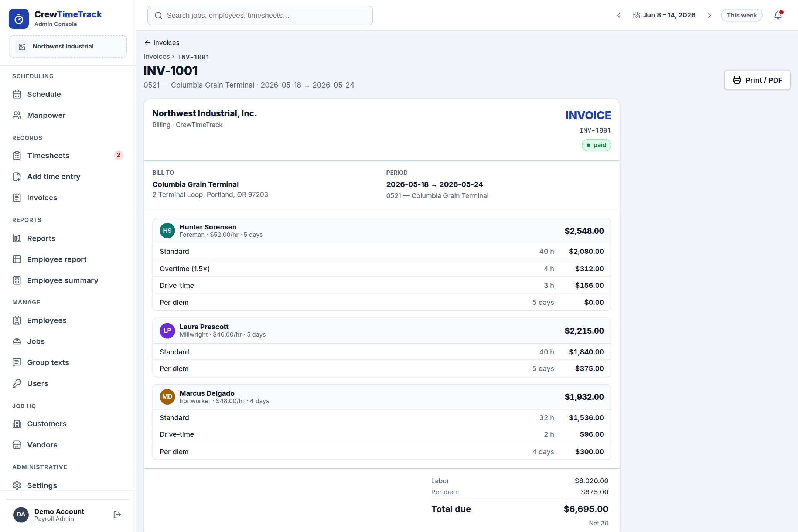
Task: Click the Users key icon
Action: [x=17, y=383]
